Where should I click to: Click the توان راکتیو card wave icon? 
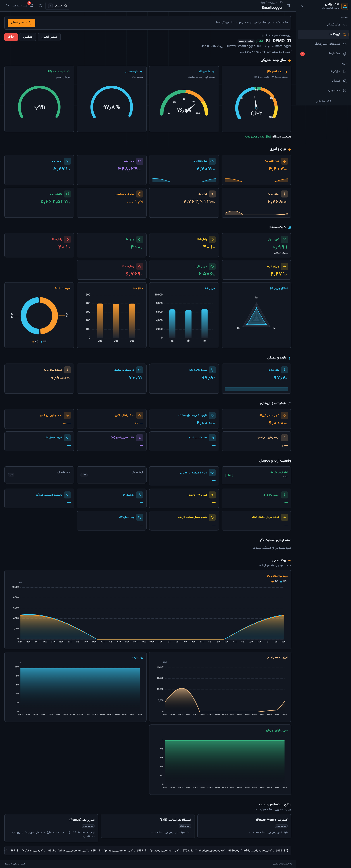click(x=140, y=161)
